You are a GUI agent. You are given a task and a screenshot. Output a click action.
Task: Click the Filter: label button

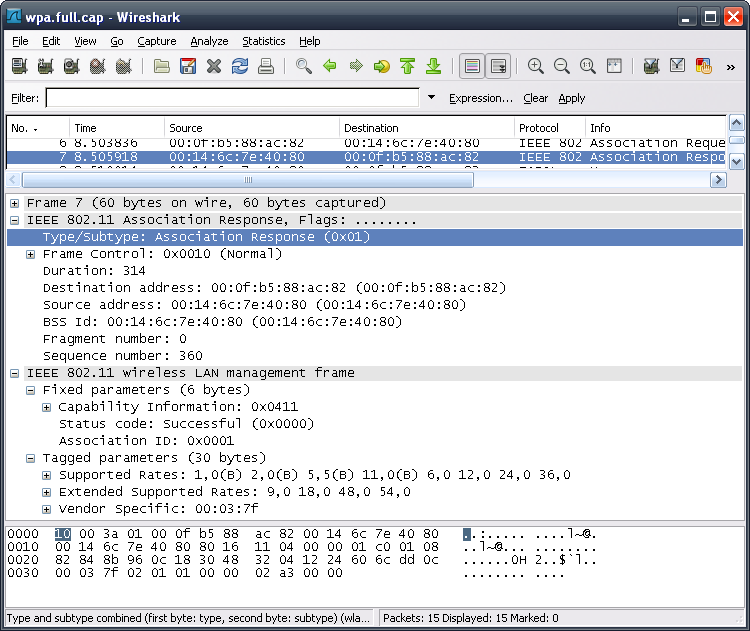coord(25,98)
